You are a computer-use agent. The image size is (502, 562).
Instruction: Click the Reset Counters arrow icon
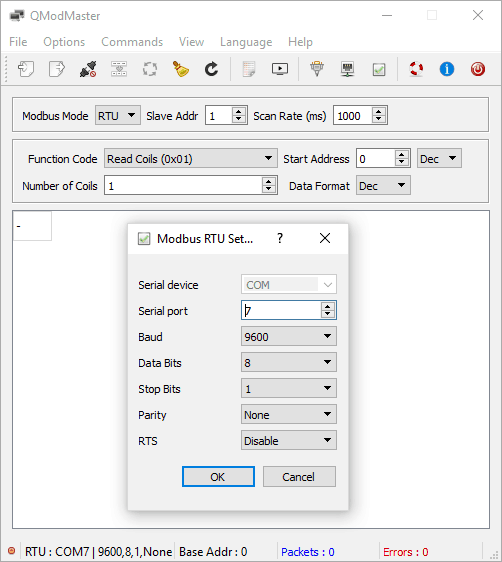point(211,69)
